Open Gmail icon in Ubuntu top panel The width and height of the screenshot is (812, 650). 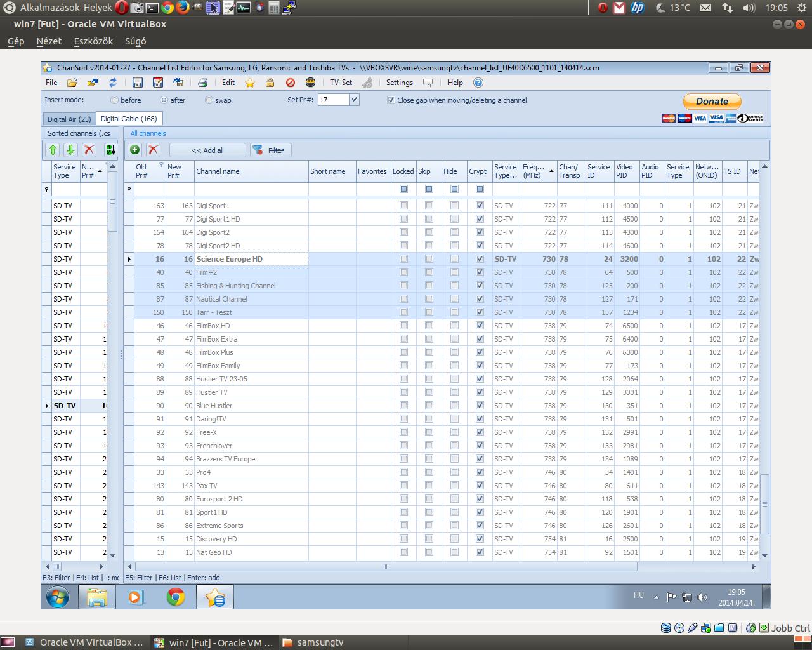pyautogui.click(x=619, y=8)
